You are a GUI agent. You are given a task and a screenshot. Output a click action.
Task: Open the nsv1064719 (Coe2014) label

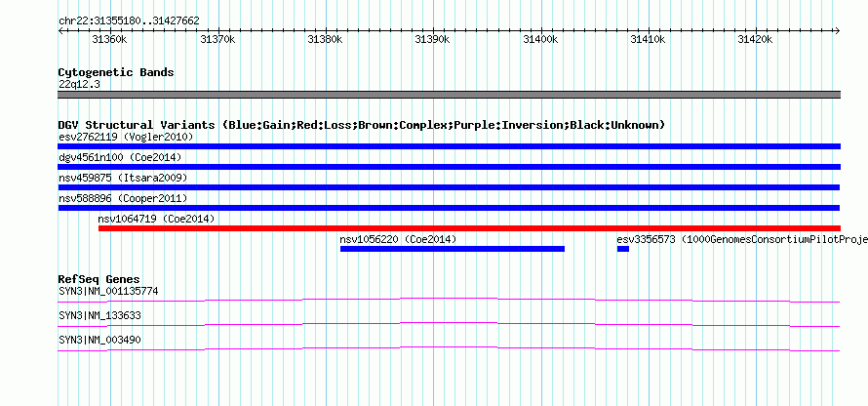(x=156, y=219)
